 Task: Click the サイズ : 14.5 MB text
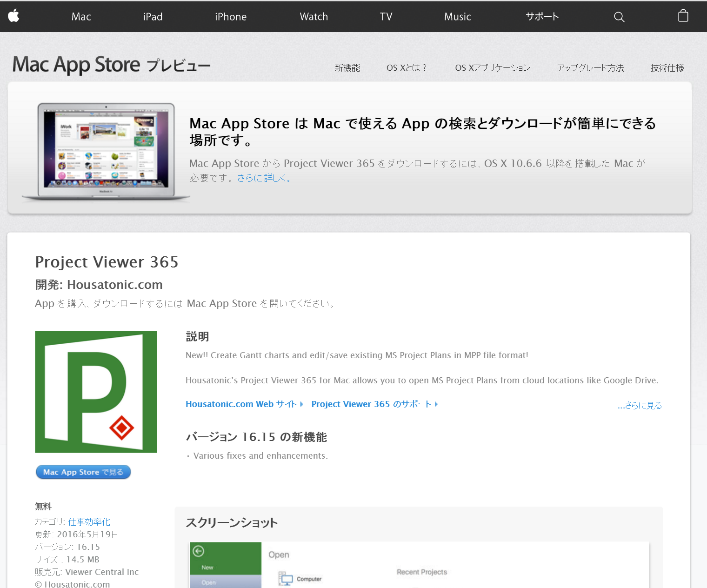[67, 560]
